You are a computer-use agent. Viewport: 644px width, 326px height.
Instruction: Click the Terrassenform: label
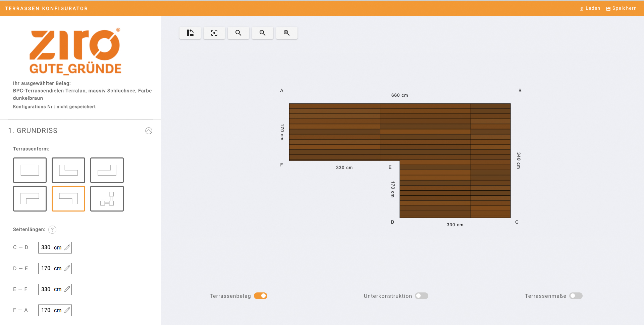click(31, 149)
